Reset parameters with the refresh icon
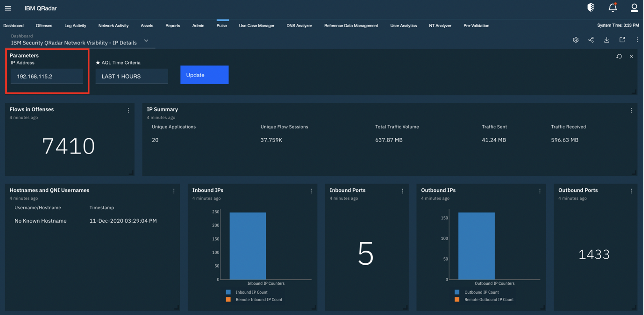Image resolution: width=644 pixels, height=315 pixels. click(619, 56)
